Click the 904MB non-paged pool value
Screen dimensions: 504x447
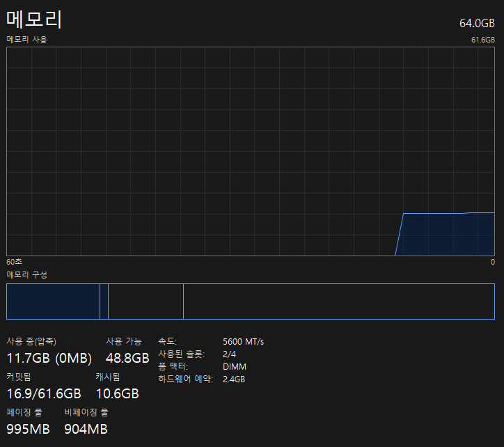pyautogui.click(x=86, y=429)
